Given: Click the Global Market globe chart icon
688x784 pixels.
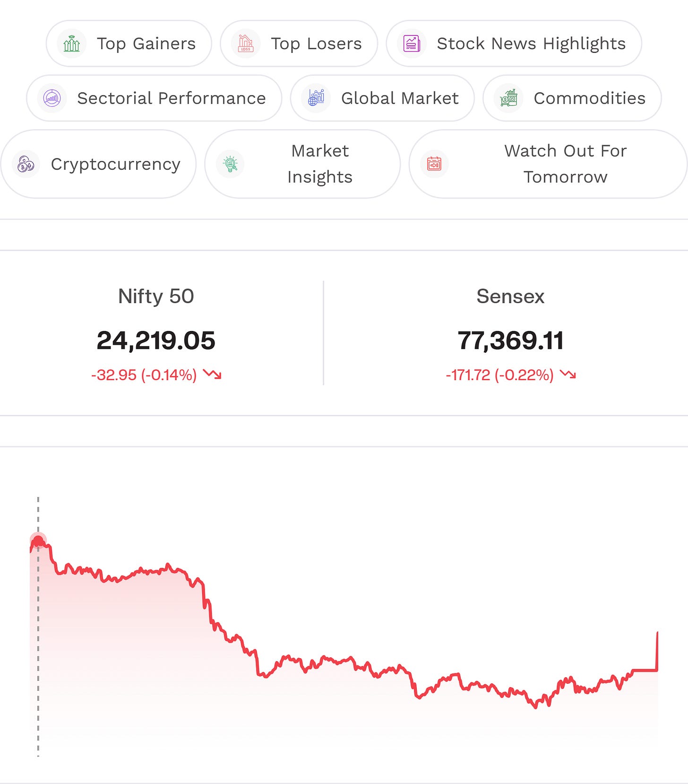Looking at the screenshot, I should coord(316,98).
